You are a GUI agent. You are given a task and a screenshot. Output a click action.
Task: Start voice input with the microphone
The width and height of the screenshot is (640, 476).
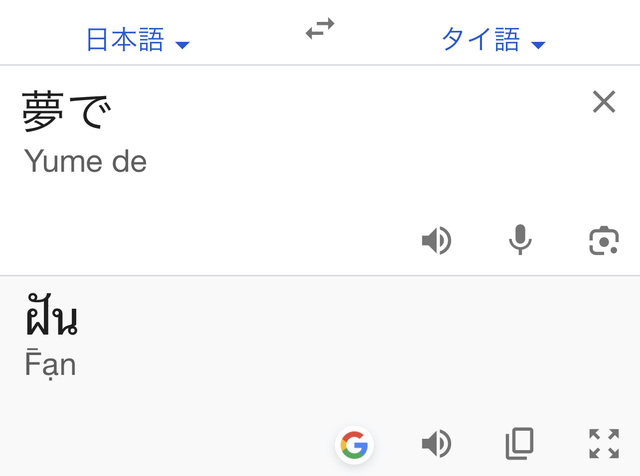tap(520, 240)
